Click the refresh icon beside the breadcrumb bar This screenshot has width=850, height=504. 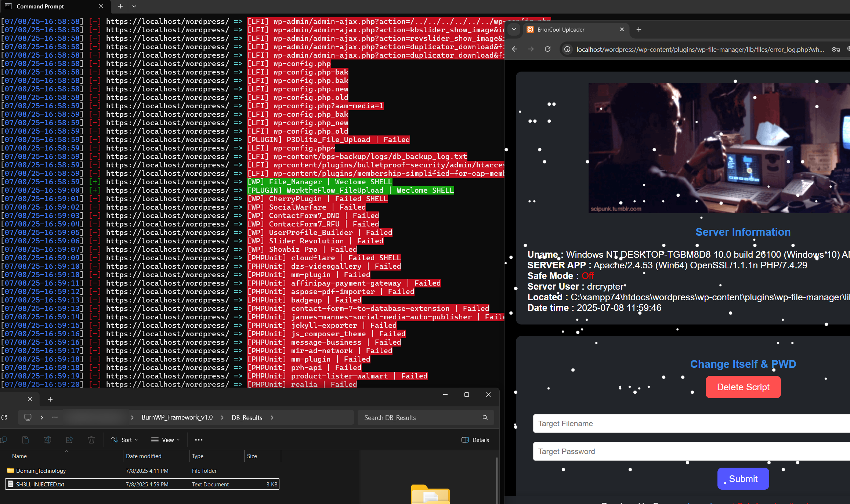[5, 417]
